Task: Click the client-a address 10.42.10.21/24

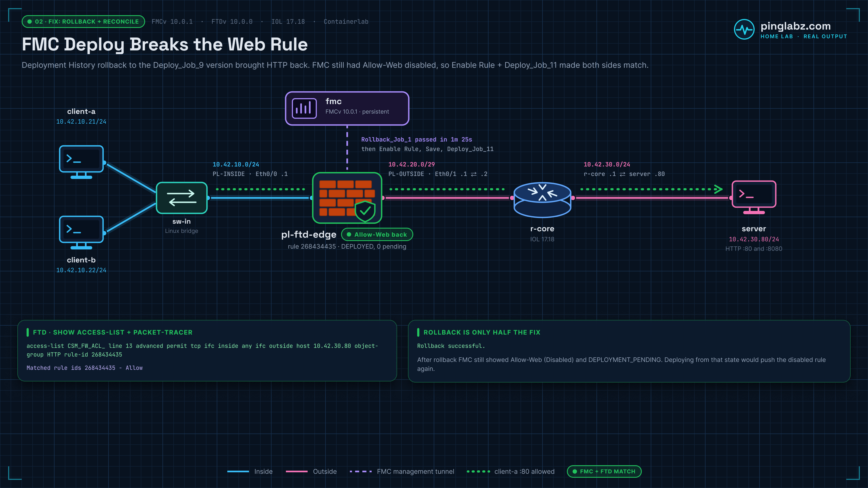Action: (81, 121)
